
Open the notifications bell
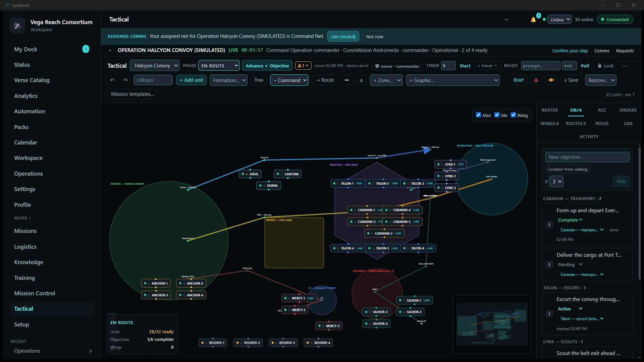(533, 19)
